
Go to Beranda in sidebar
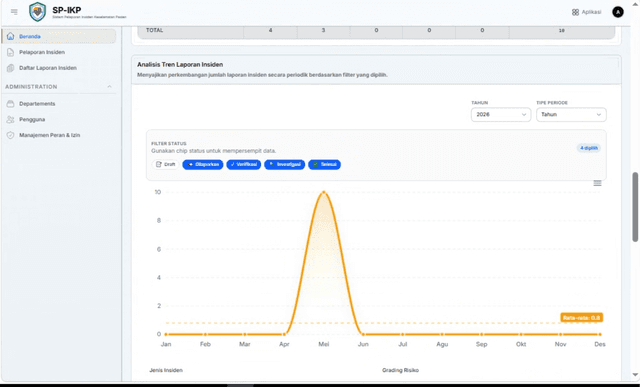pos(59,36)
